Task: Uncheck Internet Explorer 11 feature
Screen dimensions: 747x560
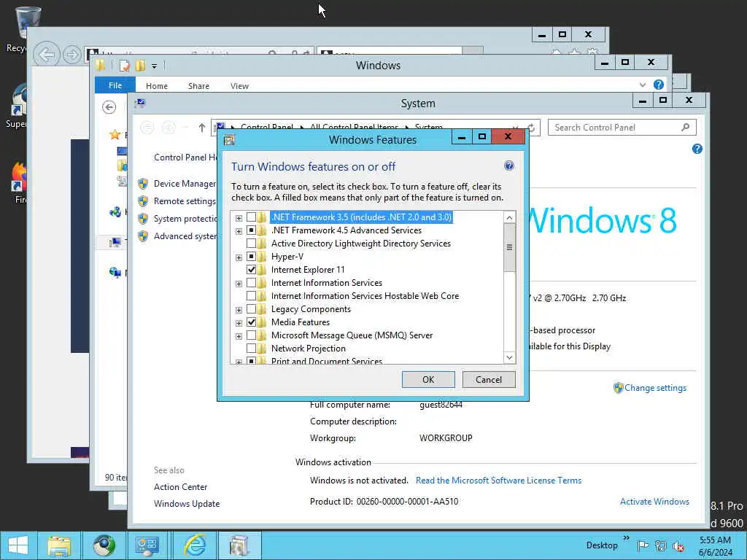Action: point(251,270)
